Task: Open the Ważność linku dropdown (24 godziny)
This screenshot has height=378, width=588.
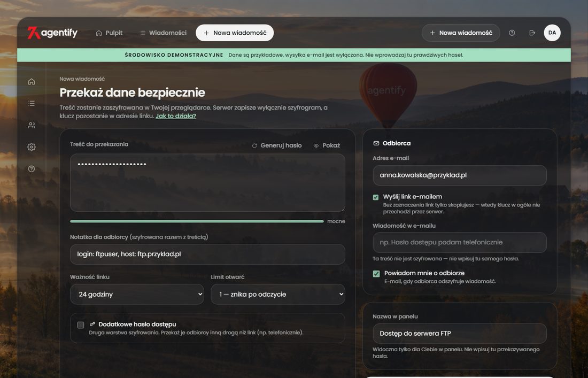Action: pos(137,295)
